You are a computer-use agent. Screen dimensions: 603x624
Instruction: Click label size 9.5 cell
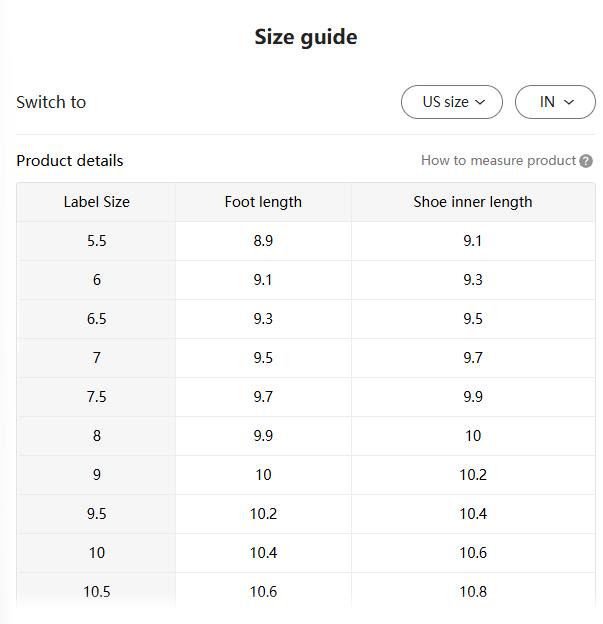pos(96,514)
